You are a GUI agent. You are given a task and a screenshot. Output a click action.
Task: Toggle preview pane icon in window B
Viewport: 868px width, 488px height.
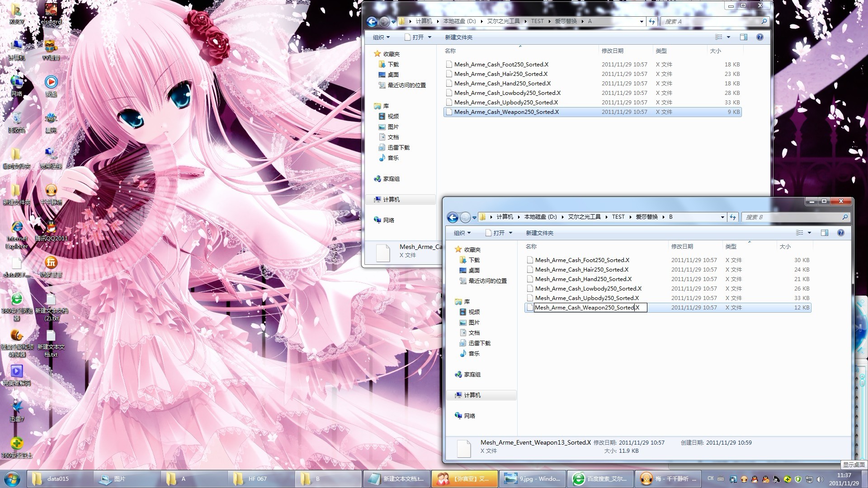pos(825,233)
